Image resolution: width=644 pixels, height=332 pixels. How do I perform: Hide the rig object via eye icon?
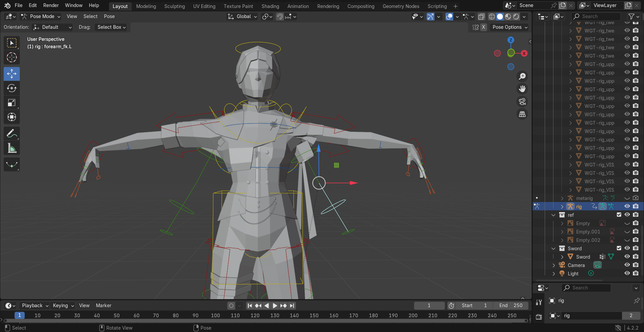point(627,206)
